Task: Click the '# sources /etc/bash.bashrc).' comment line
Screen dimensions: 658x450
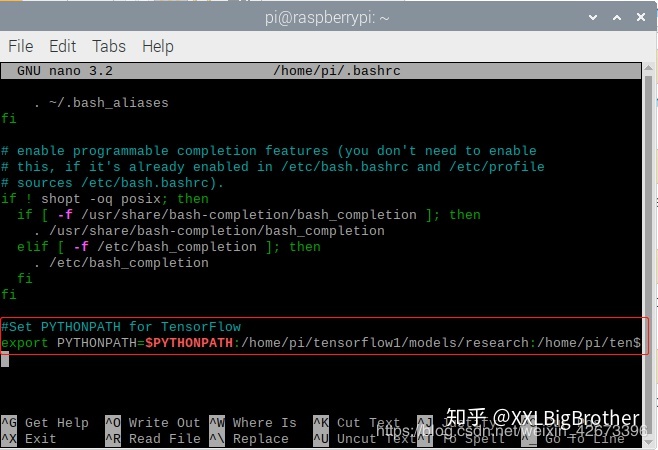Action: [112, 183]
